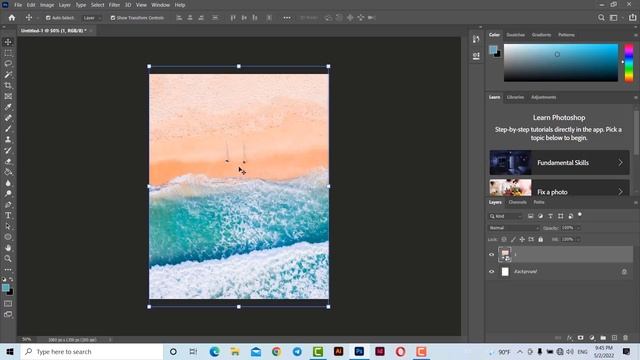640x360 pixels.
Task: Select the Blur tool
Action: coord(8,183)
